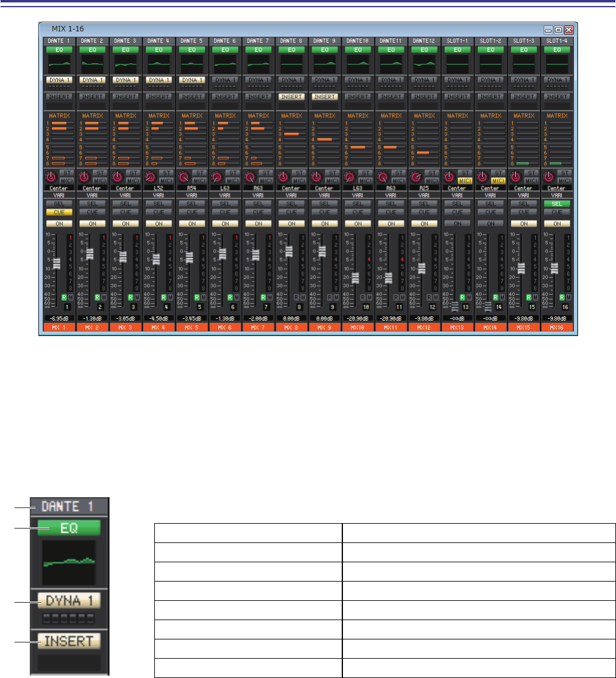Turn the pan knob on MX 1
This screenshot has height=678, width=616.
pos(51,177)
